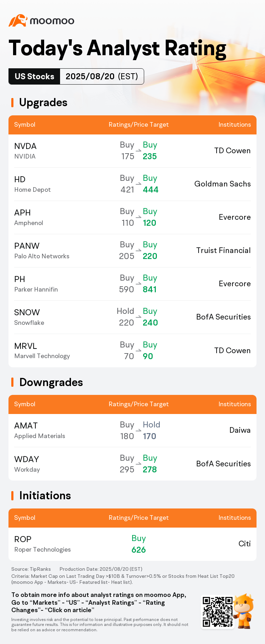Click the arrow icon in NVDA row

139,151
